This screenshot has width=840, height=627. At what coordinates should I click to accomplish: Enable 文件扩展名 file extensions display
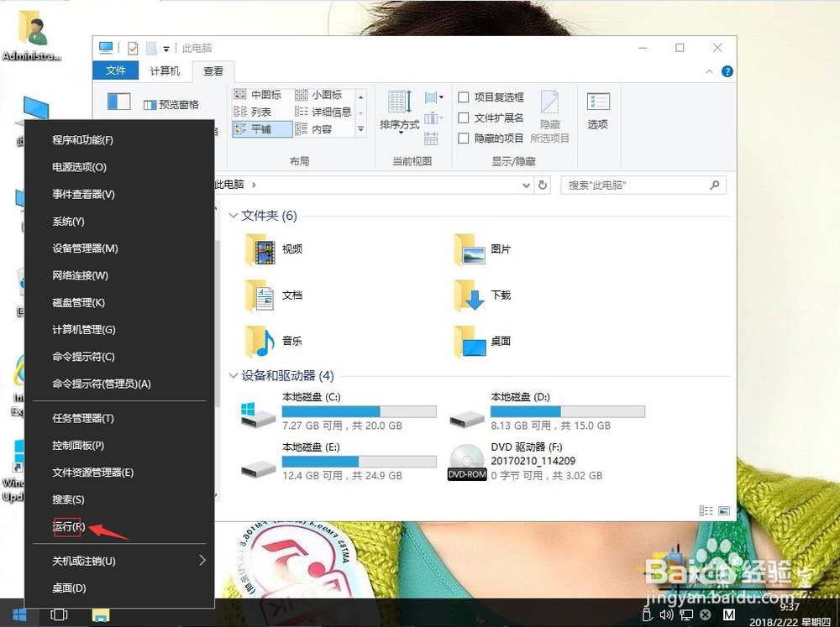point(464,118)
